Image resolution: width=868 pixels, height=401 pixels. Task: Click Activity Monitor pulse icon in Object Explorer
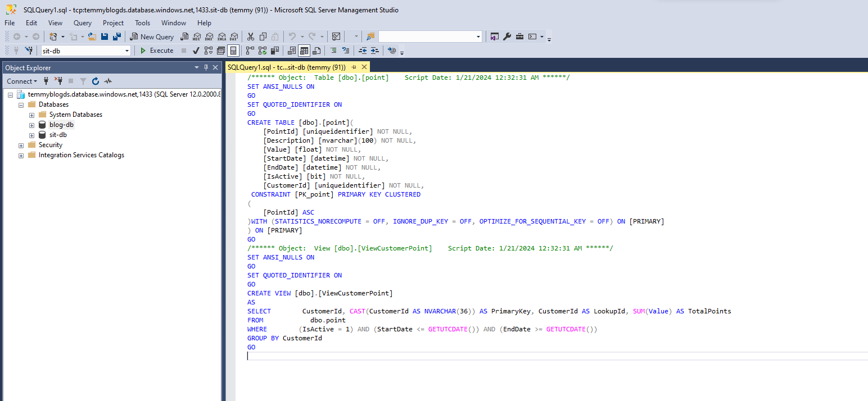coord(108,81)
